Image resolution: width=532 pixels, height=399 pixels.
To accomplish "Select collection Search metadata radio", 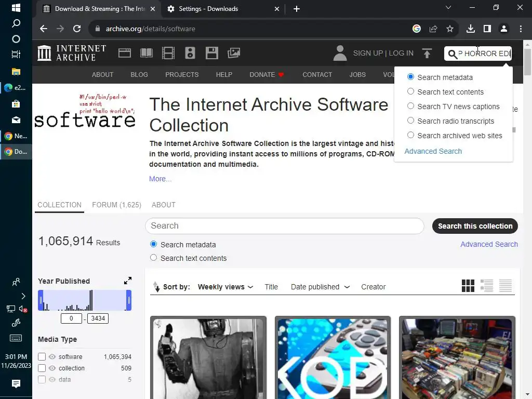I will (153, 244).
